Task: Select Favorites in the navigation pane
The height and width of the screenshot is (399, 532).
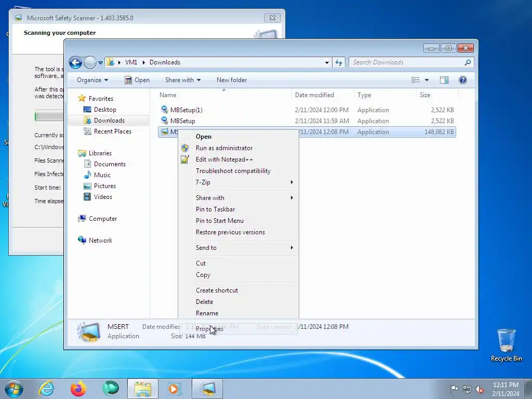Action: [101, 98]
